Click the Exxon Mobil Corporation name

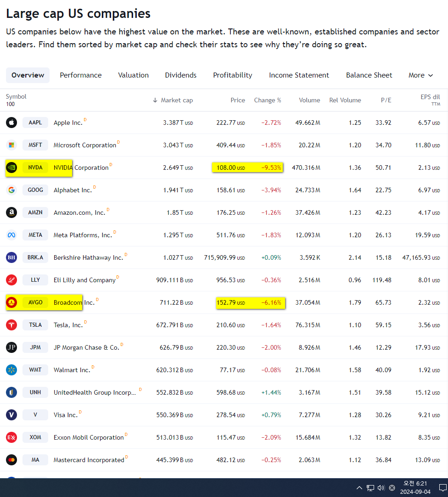[89, 437]
